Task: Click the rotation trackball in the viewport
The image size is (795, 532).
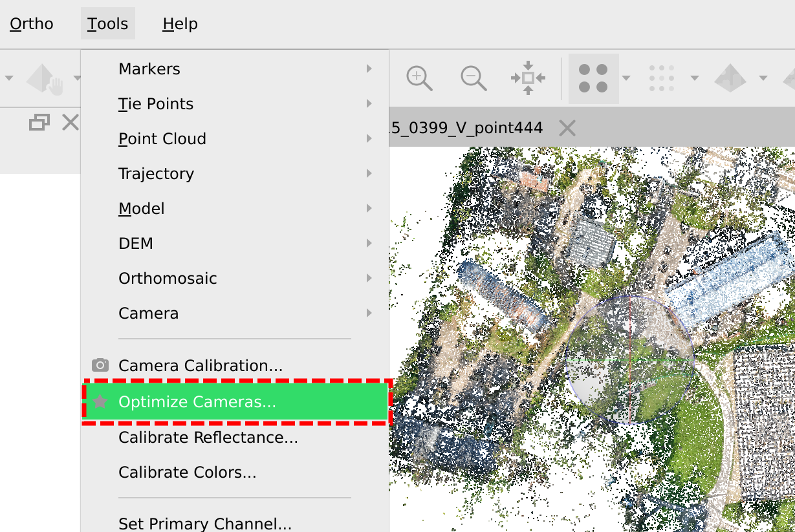Action: click(x=630, y=359)
